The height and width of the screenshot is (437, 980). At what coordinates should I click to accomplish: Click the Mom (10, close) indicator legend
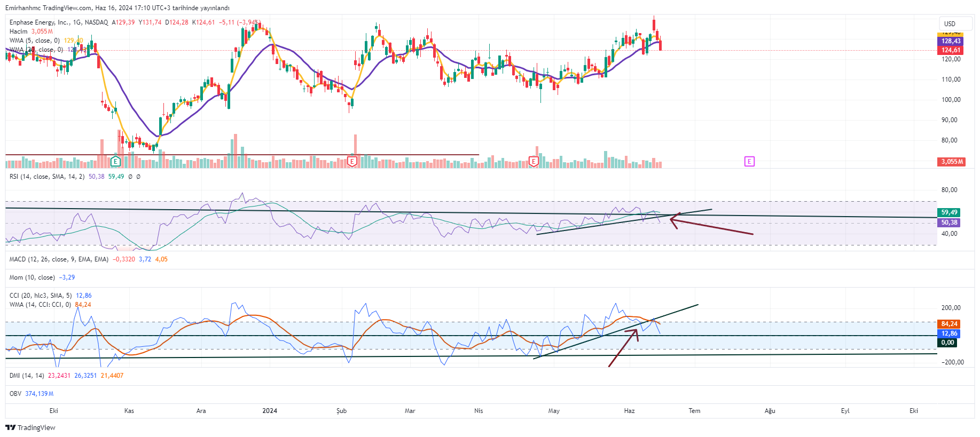point(32,277)
